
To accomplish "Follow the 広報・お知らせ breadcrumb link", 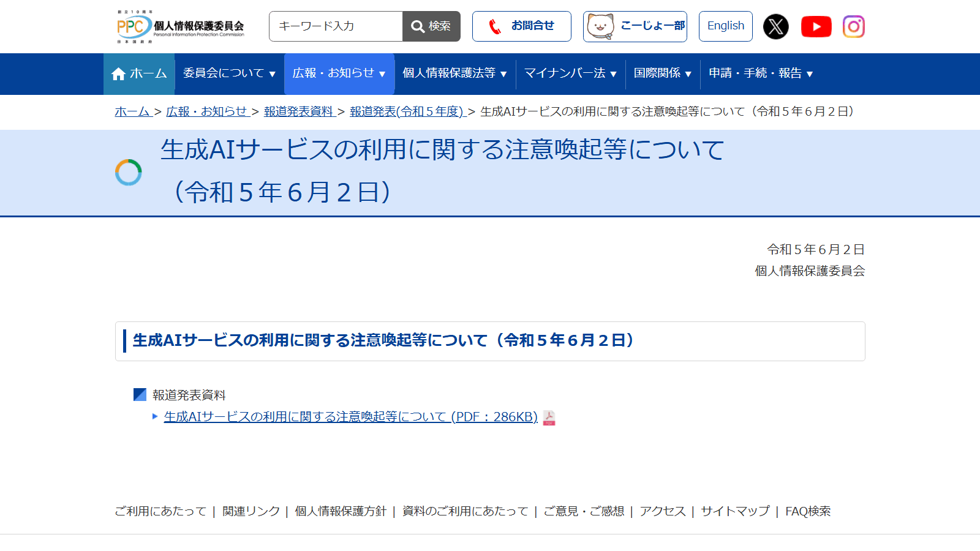I will pos(207,111).
